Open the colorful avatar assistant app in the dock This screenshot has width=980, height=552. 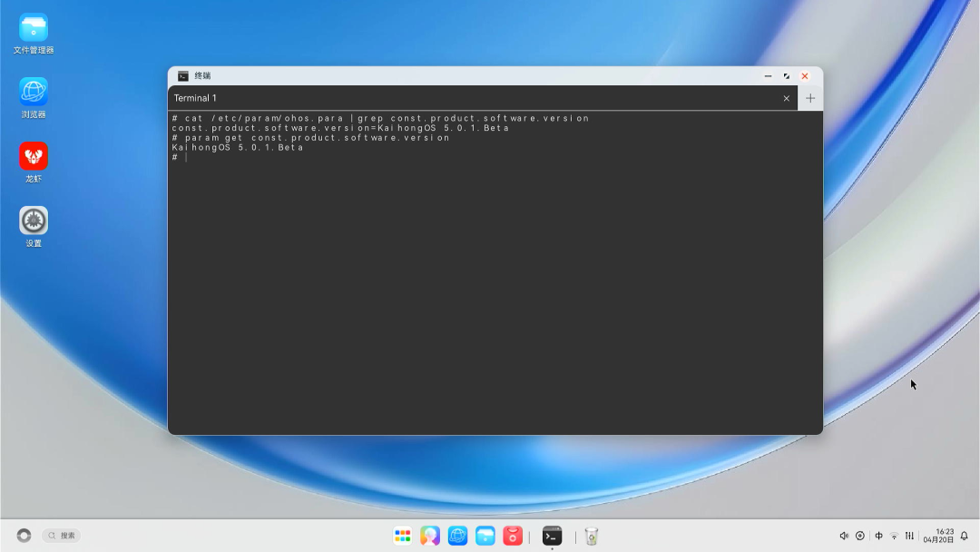[x=430, y=536]
